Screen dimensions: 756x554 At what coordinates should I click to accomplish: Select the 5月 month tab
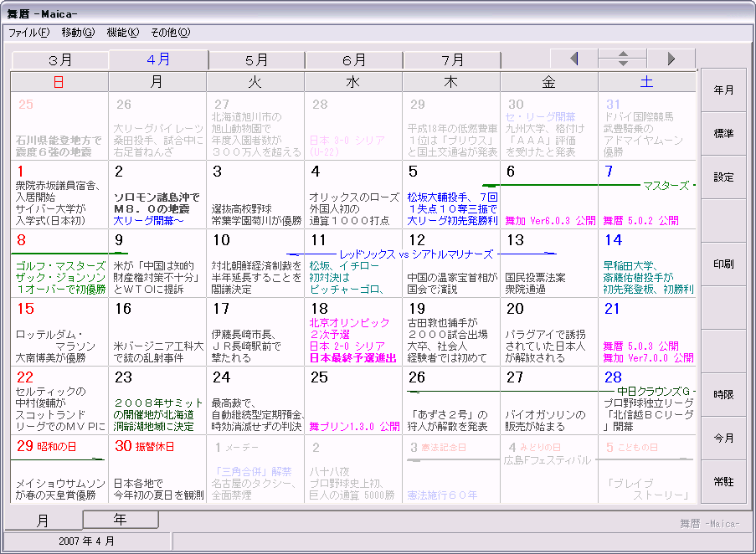(x=256, y=60)
